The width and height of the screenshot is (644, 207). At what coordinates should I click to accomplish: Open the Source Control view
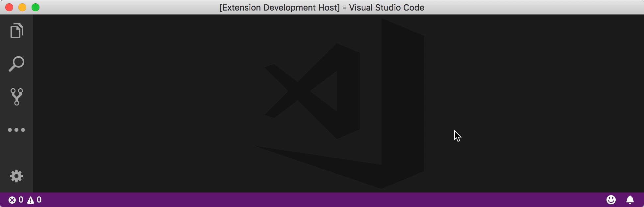coord(16,97)
